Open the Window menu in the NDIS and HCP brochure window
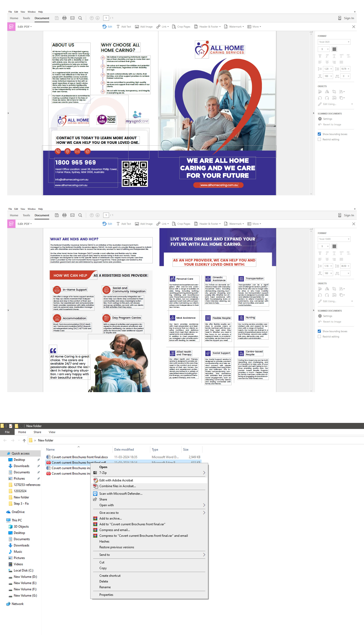The width and height of the screenshot is (364, 635). tap(31, 209)
